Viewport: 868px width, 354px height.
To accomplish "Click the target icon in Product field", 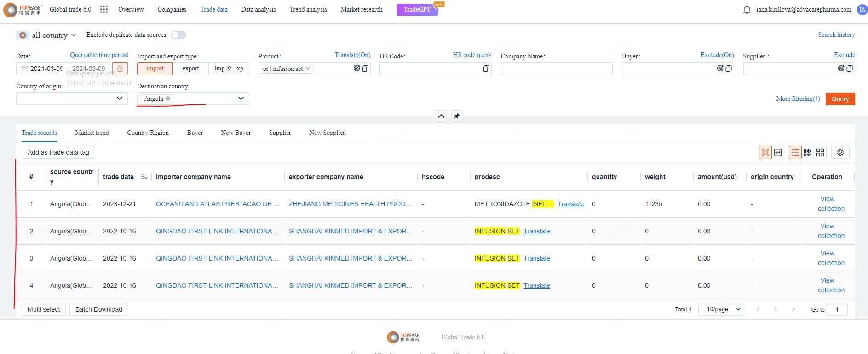I will [x=356, y=69].
